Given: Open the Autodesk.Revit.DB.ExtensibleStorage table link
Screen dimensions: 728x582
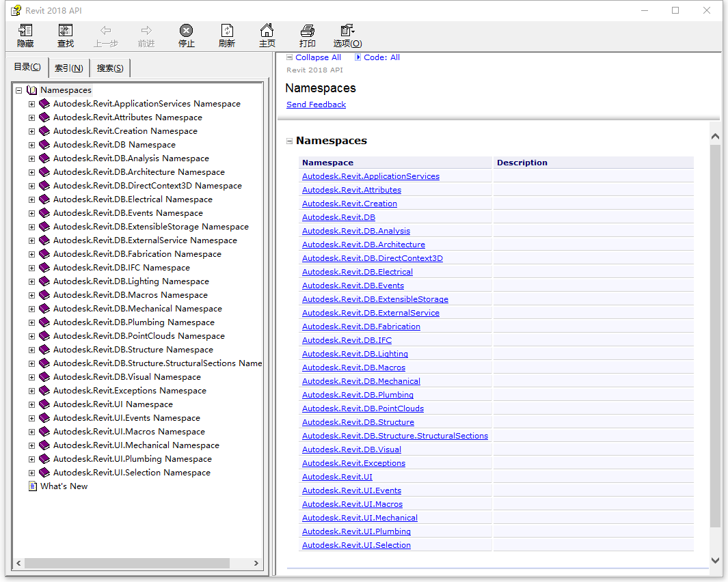Looking at the screenshot, I should 375,299.
